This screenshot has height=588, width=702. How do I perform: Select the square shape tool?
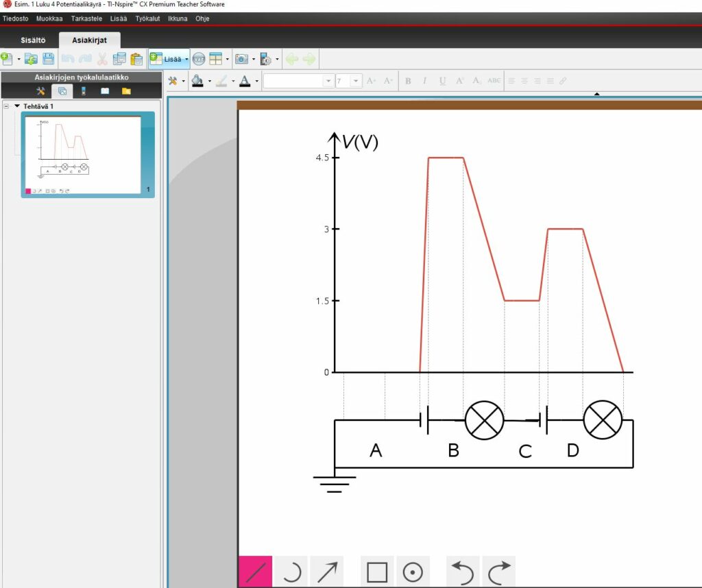pos(376,572)
